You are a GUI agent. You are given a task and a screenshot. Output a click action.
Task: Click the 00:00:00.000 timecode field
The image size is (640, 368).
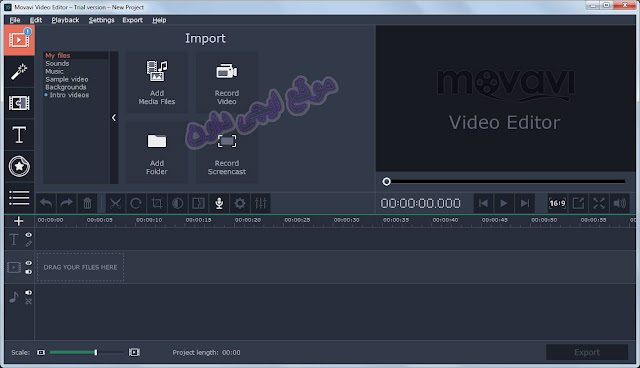point(420,203)
